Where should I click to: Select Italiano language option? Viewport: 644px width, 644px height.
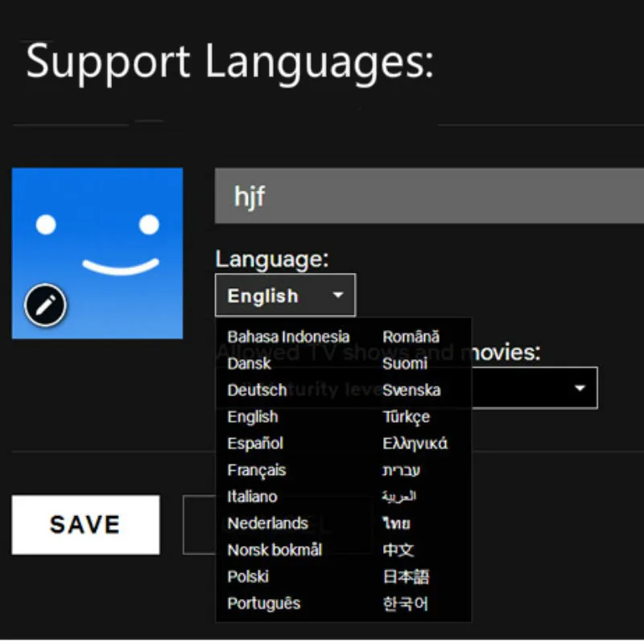252,497
